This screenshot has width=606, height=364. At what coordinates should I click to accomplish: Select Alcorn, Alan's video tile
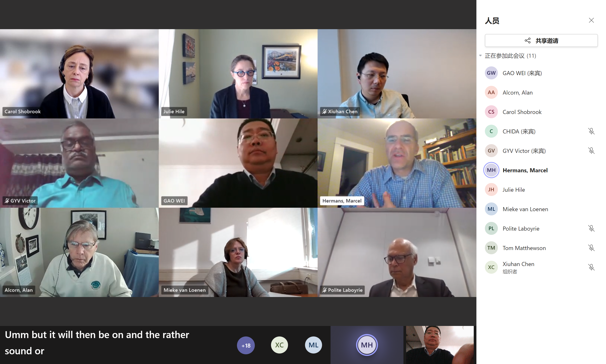tap(79, 252)
